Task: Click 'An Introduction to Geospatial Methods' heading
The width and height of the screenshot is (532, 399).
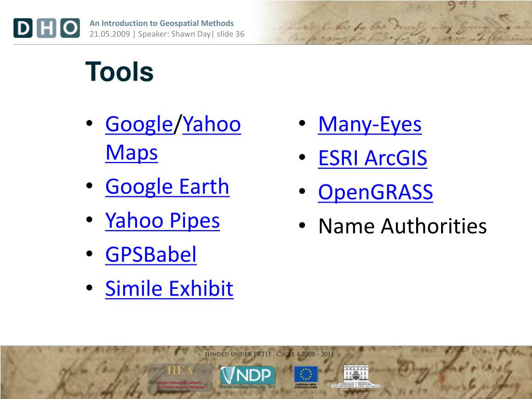Action: pyautogui.click(x=162, y=23)
